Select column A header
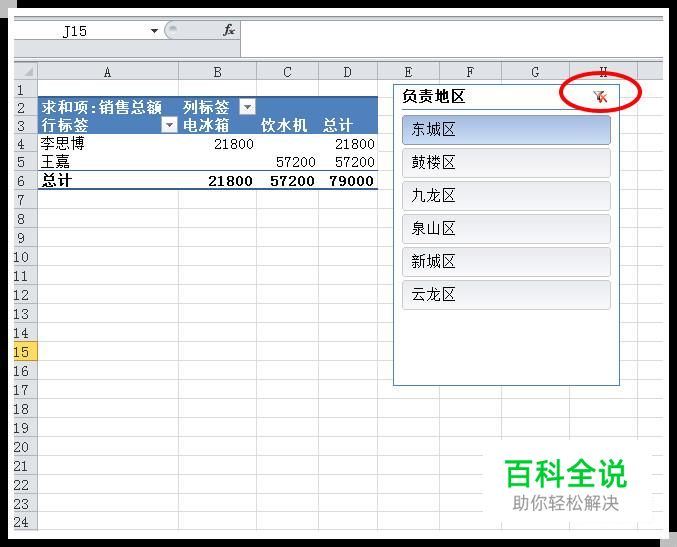Viewport: 677px width, 547px height. (108, 71)
